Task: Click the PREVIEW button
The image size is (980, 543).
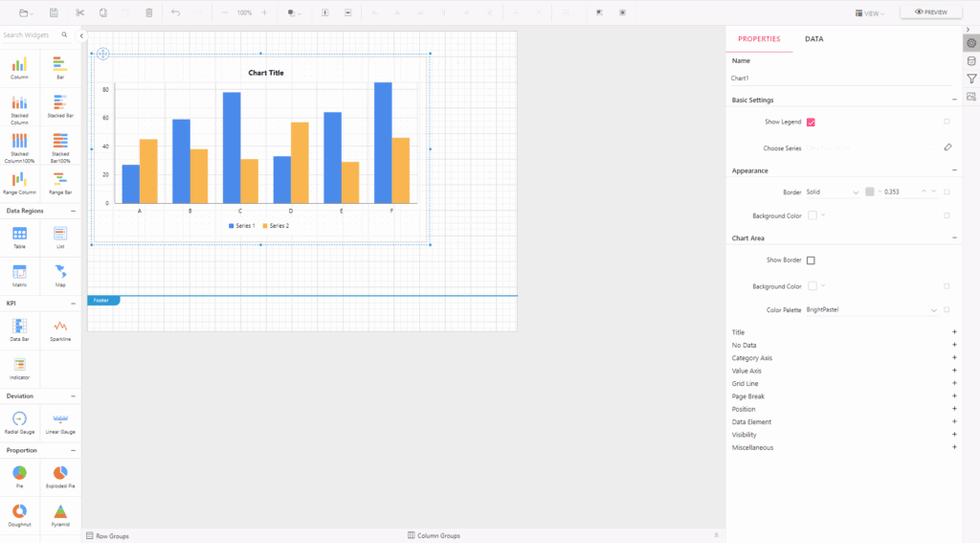Action: click(x=930, y=12)
